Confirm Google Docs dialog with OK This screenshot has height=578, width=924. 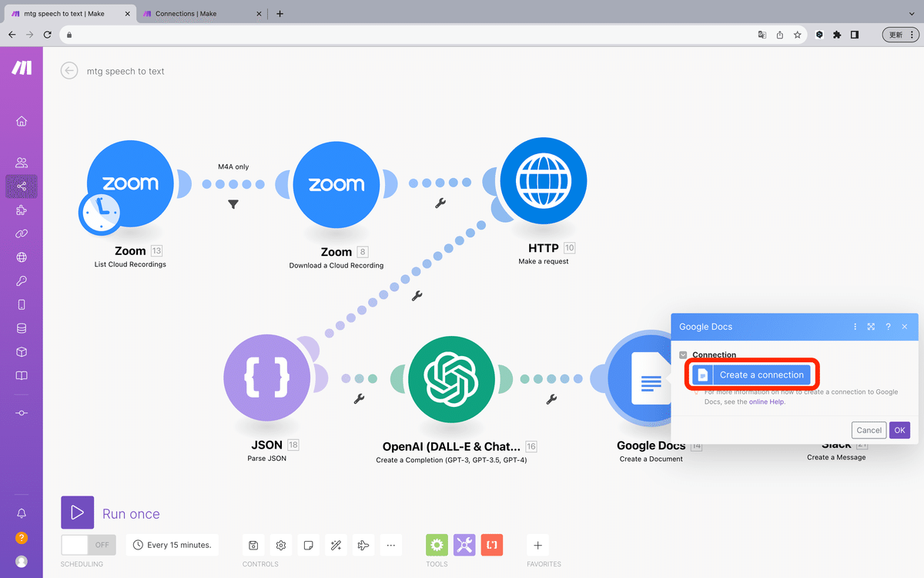click(899, 430)
